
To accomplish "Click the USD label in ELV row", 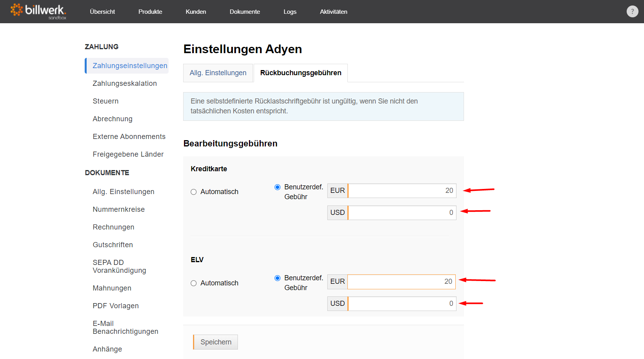I will pos(338,303).
